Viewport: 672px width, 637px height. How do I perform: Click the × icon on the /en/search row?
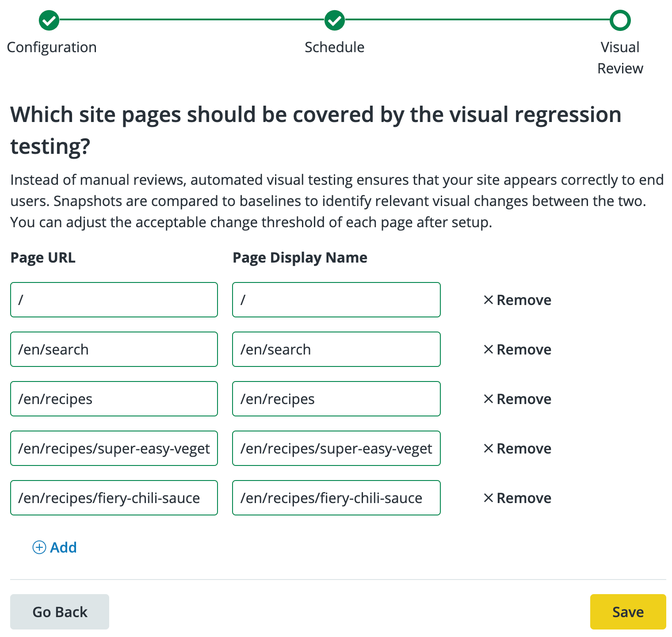[489, 349]
